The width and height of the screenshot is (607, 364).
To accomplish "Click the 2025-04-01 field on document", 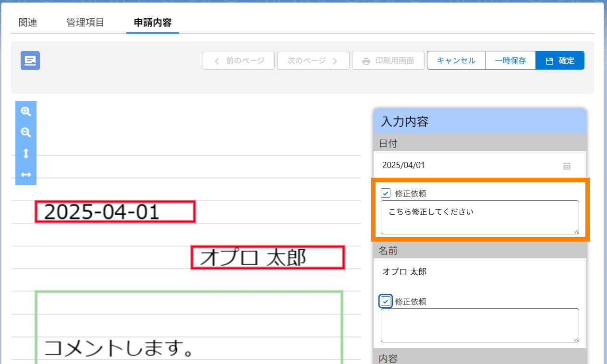I will (x=115, y=212).
